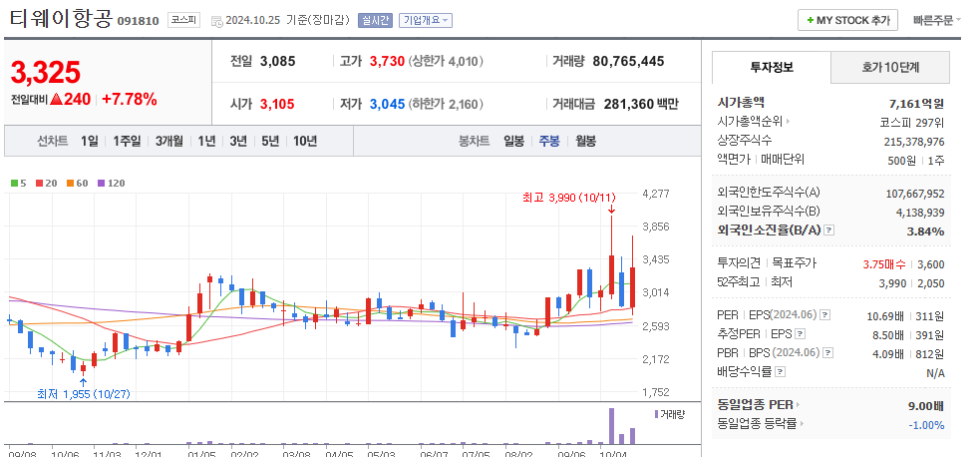Viewport: 980px width, 457px height.
Task: Click 동일업종 등락률 value -1.00%
Action: tap(926, 425)
